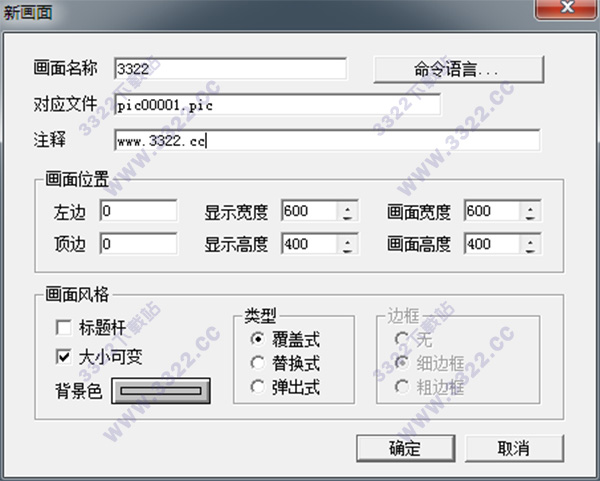Click the 顶边 top position field

(139, 243)
